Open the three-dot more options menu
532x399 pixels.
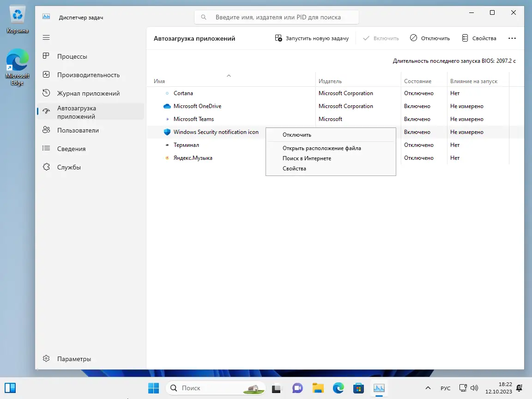(512, 38)
